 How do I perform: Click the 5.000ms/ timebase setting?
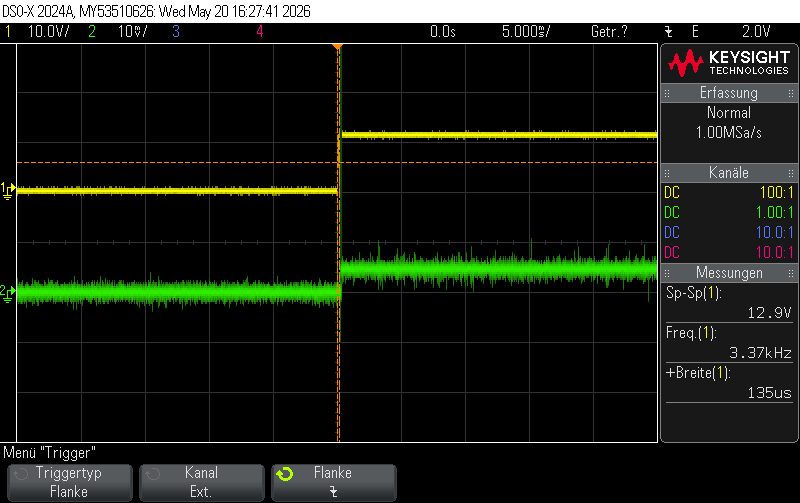click(x=526, y=32)
